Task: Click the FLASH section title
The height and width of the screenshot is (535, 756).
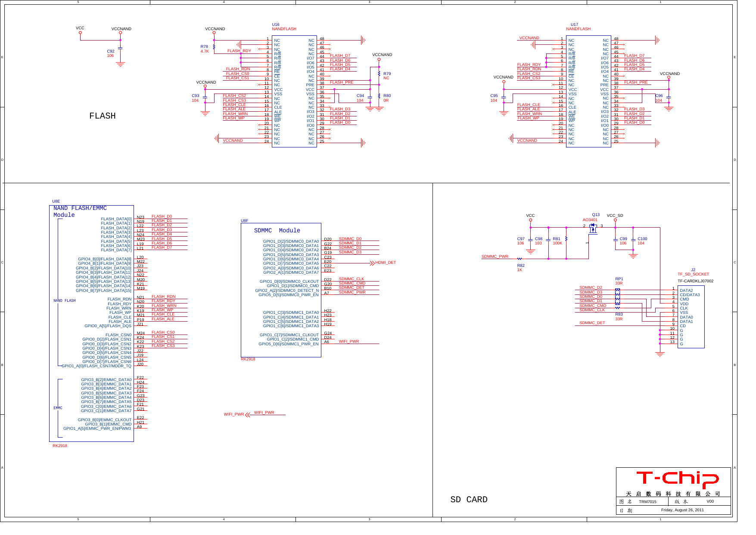Action: (x=103, y=116)
